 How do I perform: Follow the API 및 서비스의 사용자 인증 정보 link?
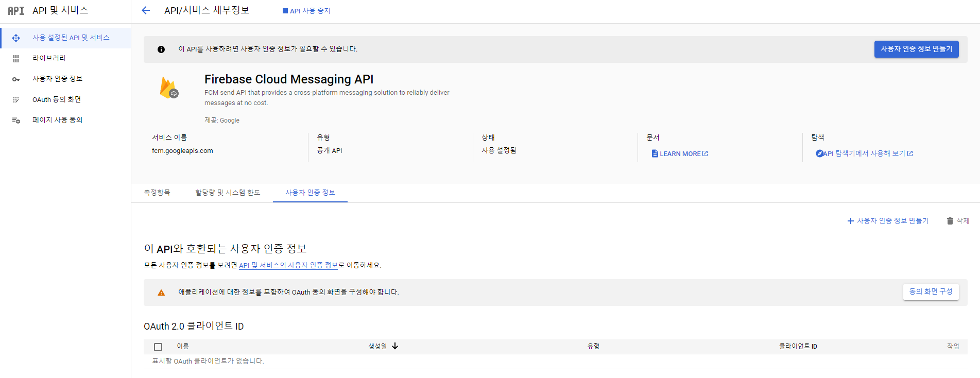(x=288, y=265)
